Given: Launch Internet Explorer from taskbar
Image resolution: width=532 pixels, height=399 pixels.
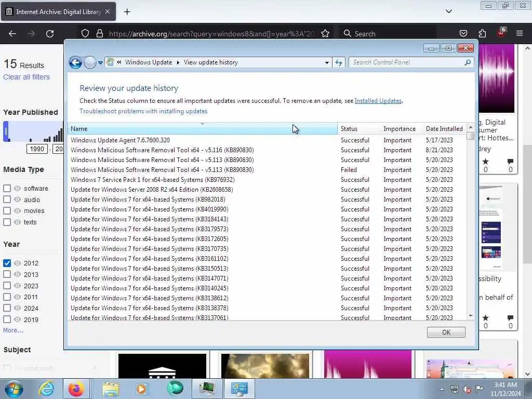Looking at the screenshot, I should click(46, 389).
